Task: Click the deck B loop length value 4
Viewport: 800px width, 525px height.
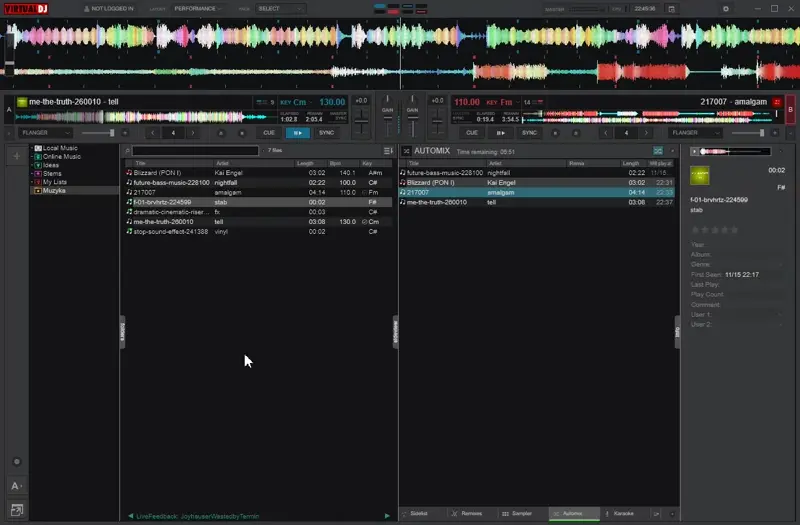Action: click(x=626, y=133)
